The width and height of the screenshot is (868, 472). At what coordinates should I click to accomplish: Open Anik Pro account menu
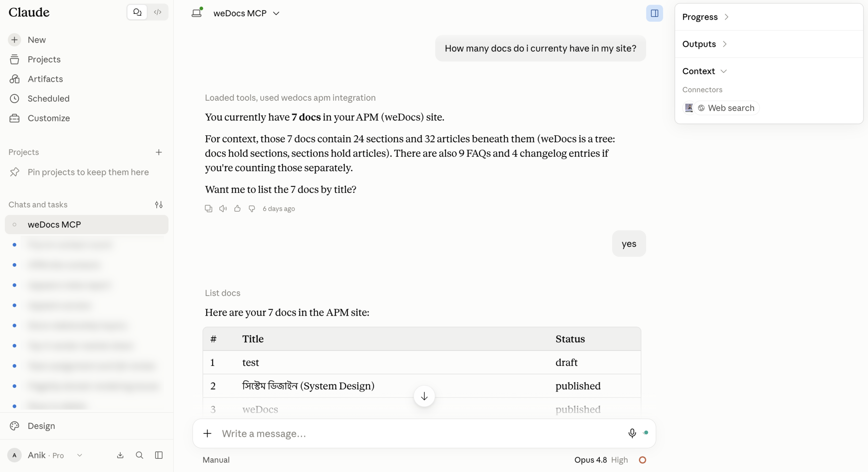[45, 455]
